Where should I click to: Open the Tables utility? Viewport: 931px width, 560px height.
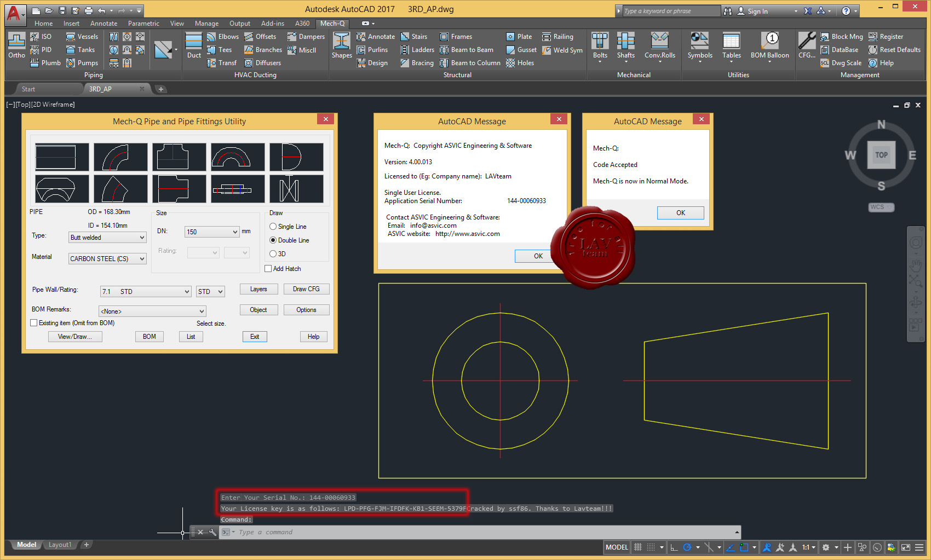[732, 45]
